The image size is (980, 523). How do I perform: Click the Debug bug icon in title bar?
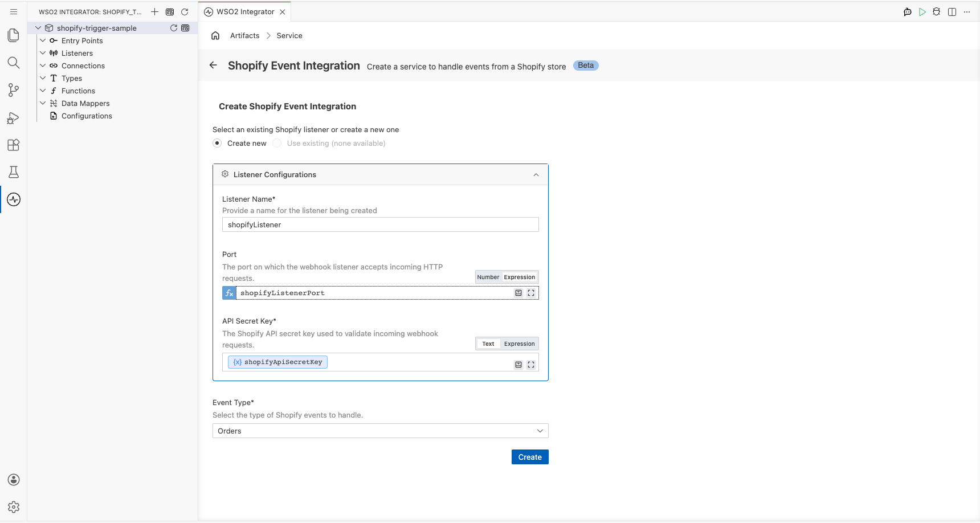tap(937, 12)
